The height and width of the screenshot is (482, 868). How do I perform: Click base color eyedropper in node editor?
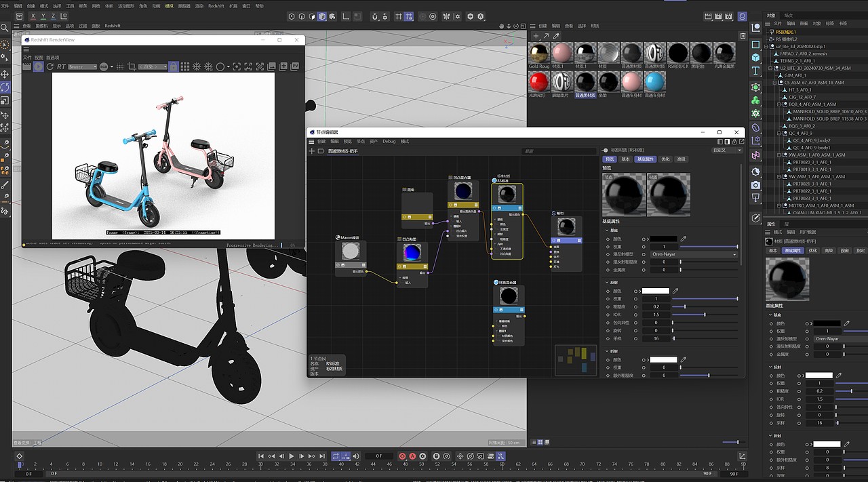pos(683,239)
